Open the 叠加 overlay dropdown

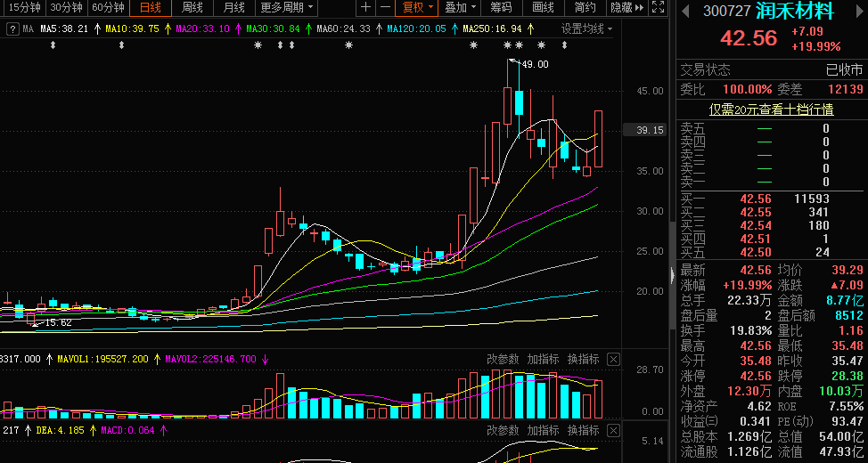(x=460, y=8)
